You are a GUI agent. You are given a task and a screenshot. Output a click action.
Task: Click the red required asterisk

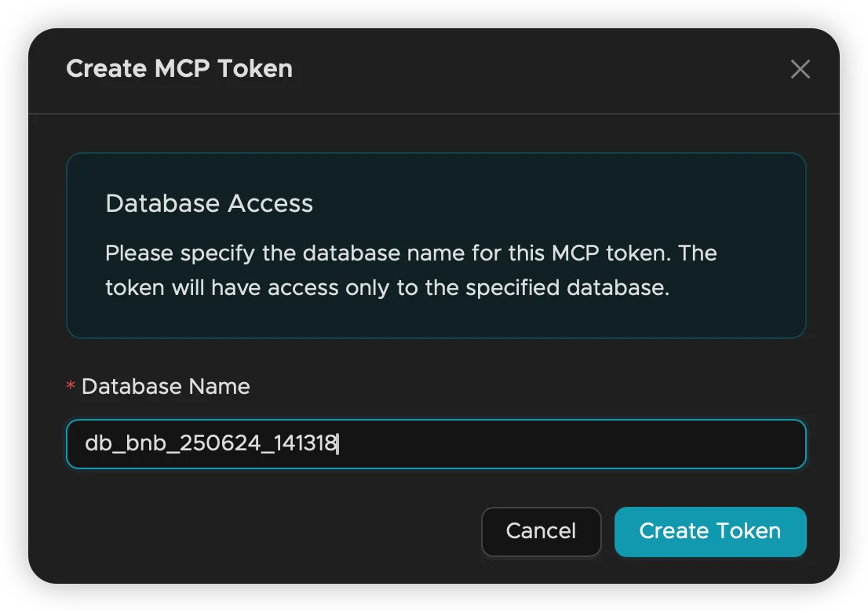point(71,388)
